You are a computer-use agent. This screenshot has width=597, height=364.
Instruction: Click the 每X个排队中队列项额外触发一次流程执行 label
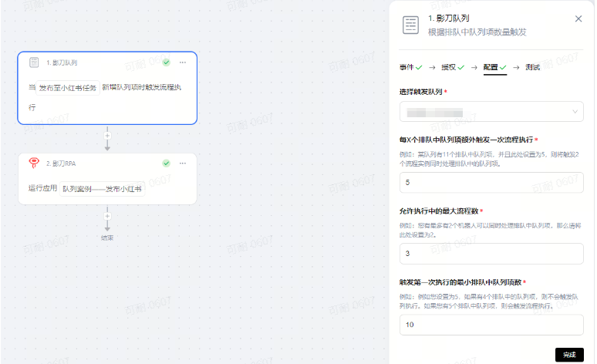click(x=466, y=140)
